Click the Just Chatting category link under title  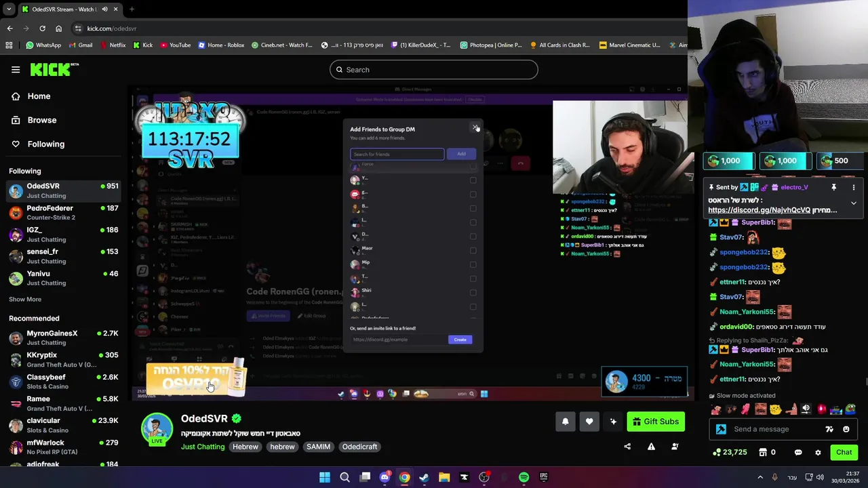(x=203, y=447)
